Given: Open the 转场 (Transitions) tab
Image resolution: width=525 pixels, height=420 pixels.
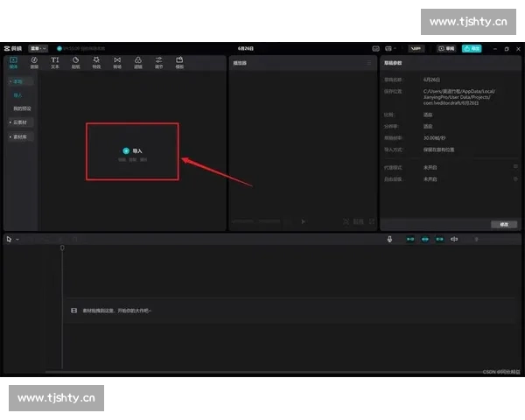Looking at the screenshot, I should tap(117, 63).
